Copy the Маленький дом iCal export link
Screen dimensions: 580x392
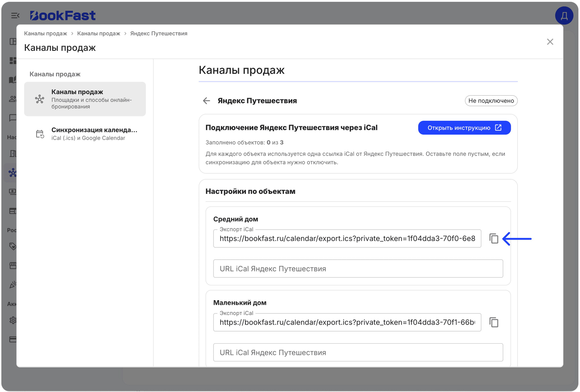[494, 322]
